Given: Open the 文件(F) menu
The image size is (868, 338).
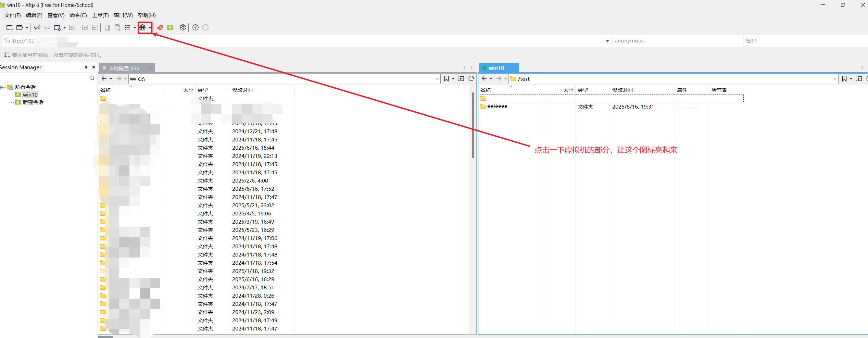Looking at the screenshot, I should tap(13, 15).
